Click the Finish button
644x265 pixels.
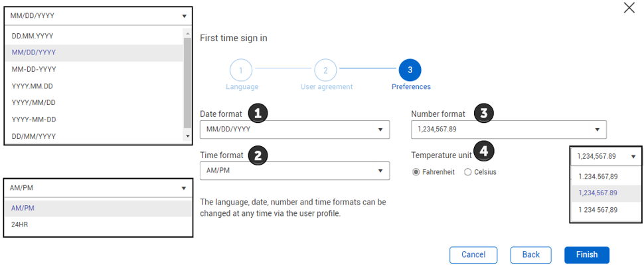pos(586,255)
